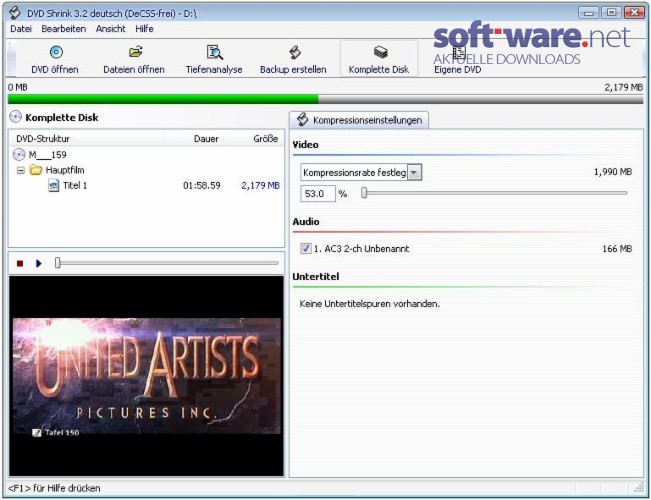This screenshot has height=500, width=651.
Task: Click the preview seek slider handle
Action: [x=58, y=262]
